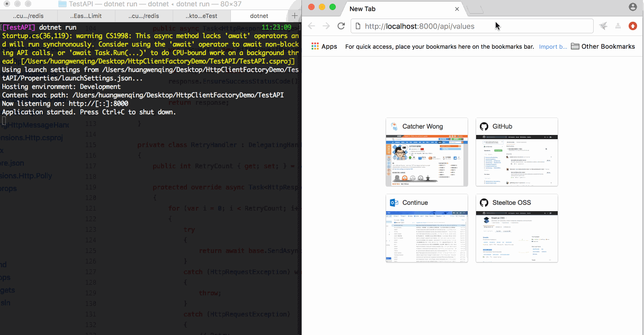This screenshot has width=644, height=335.
Task: Open the Steeltoe OSS tile
Action: click(x=517, y=228)
